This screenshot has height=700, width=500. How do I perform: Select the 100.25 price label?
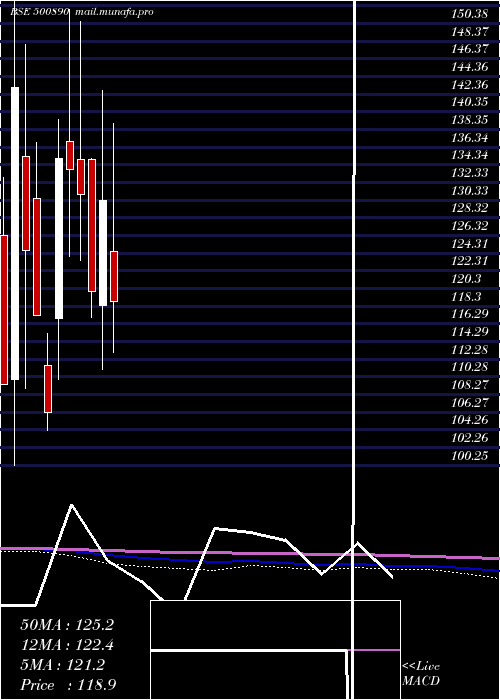(470, 455)
